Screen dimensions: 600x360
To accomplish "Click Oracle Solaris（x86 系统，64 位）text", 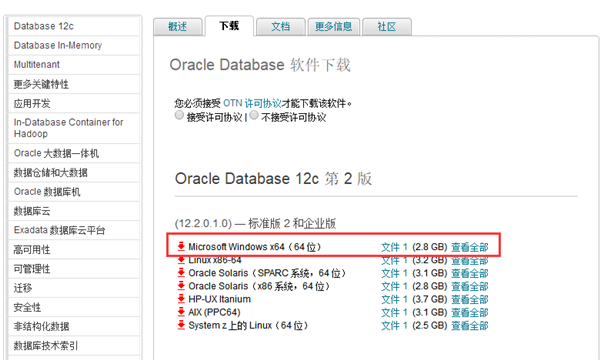I will [x=259, y=286].
